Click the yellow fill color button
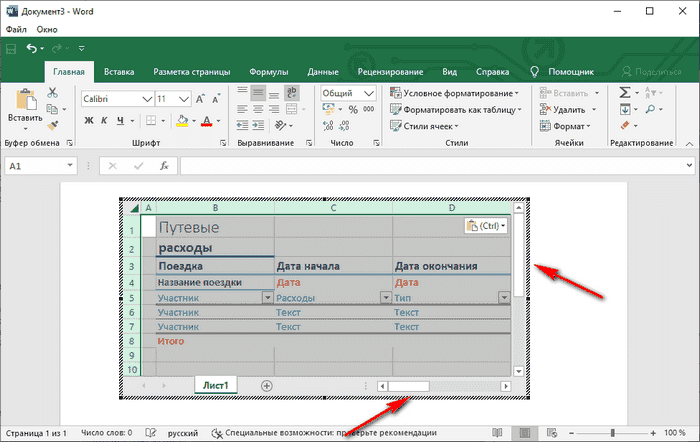This screenshot has height=442, width=700. (x=181, y=121)
